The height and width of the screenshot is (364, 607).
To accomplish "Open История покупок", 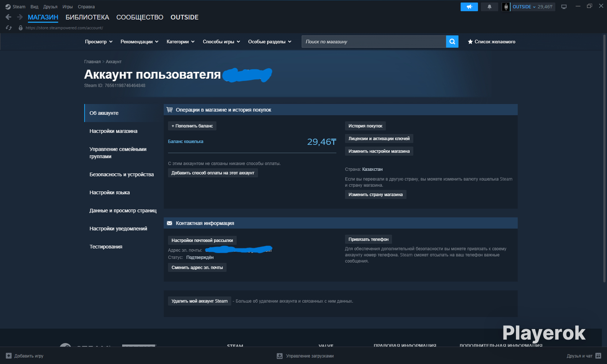I will point(365,126).
